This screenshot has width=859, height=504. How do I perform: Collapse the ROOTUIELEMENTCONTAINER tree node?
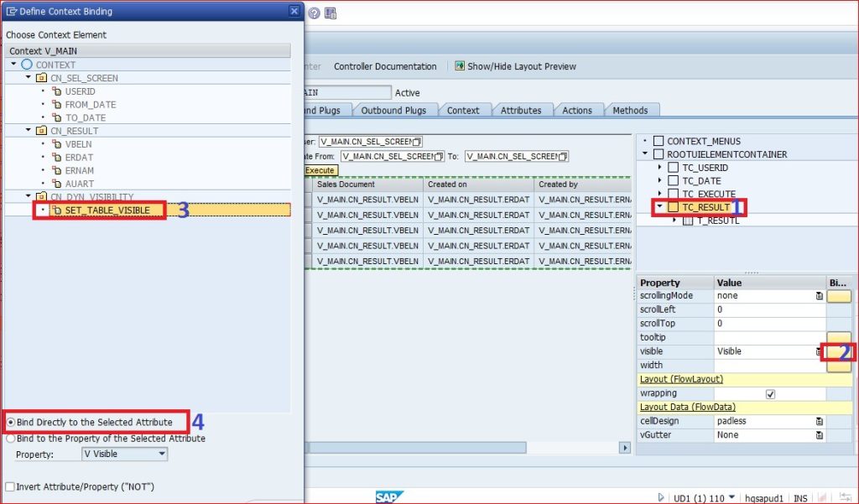(645, 154)
